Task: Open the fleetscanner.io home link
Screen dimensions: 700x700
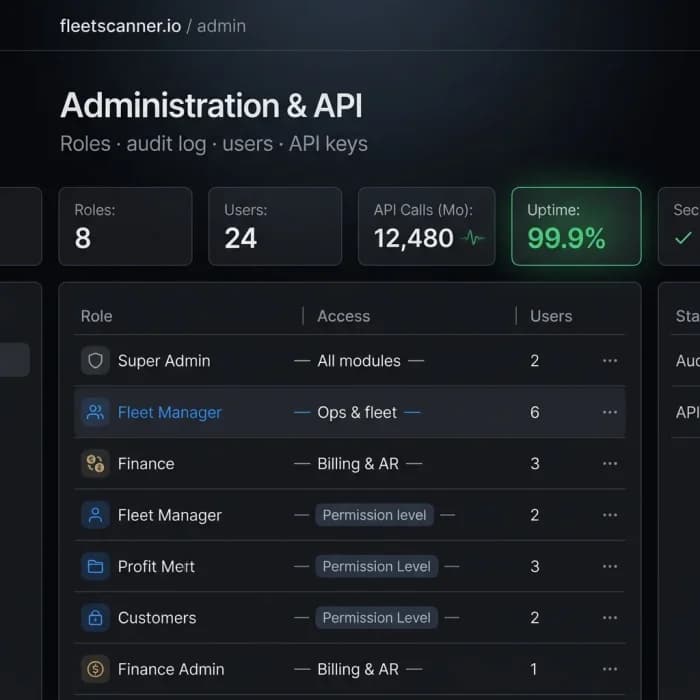Action: tap(121, 26)
